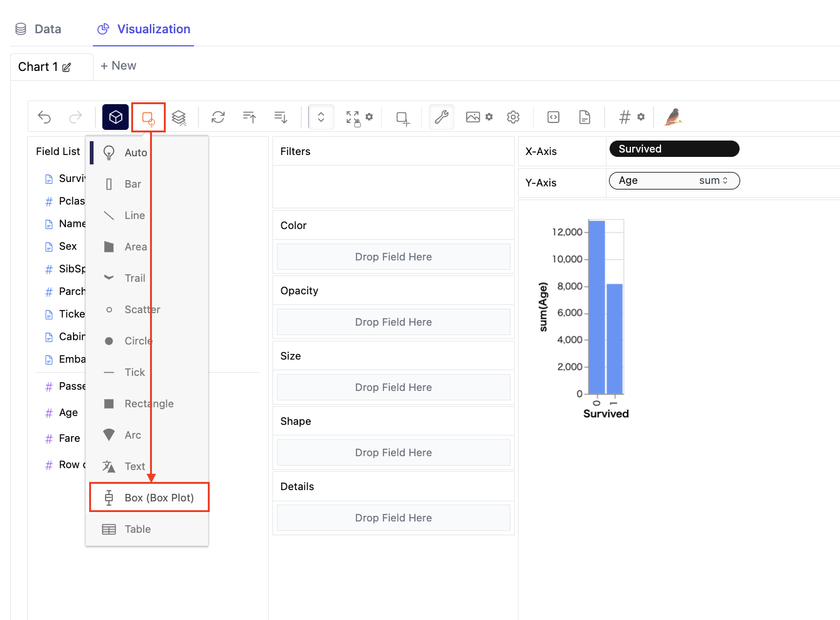Viewport: 840px width, 620px height.
Task: Click the stack mode layers icon
Action: [179, 117]
